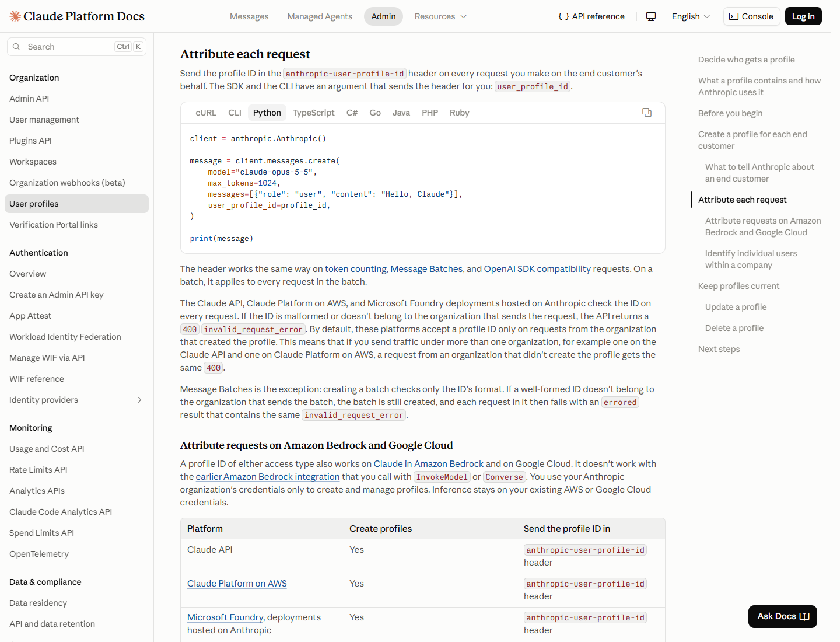
Task: Switch to the Messages top tab
Action: 249,16
